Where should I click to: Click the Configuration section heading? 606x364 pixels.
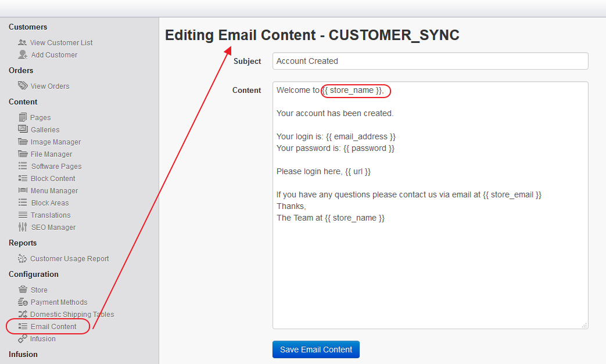pos(34,275)
